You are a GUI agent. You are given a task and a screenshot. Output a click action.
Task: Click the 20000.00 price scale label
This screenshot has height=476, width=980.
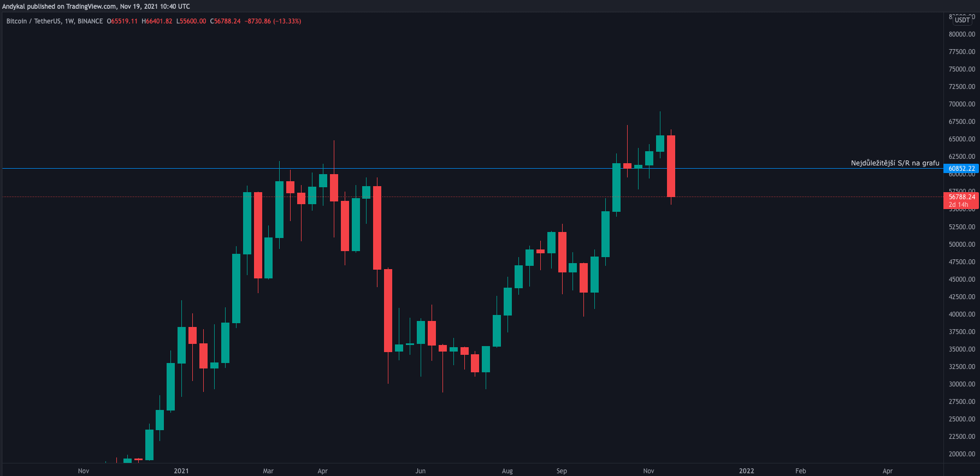tap(961, 454)
